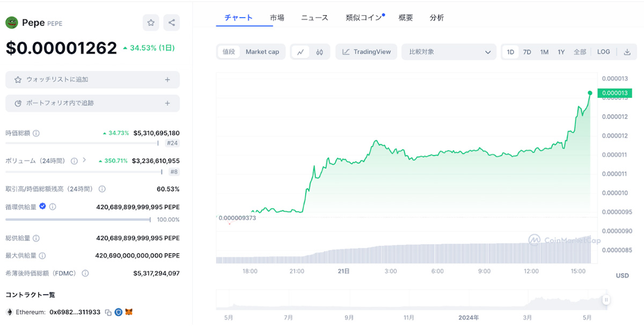Switch to line chart view icon
The width and height of the screenshot is (644, 330).
pos(301,52)
